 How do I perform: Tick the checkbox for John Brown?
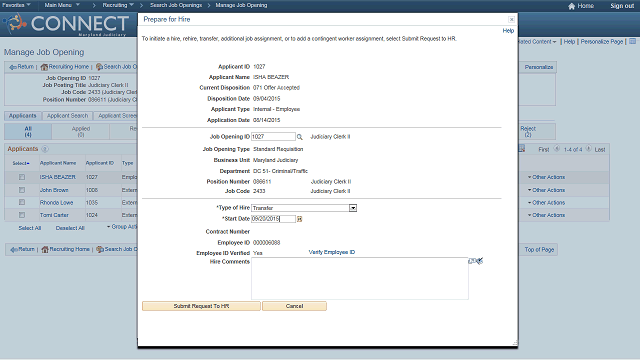tap(22, 190)
